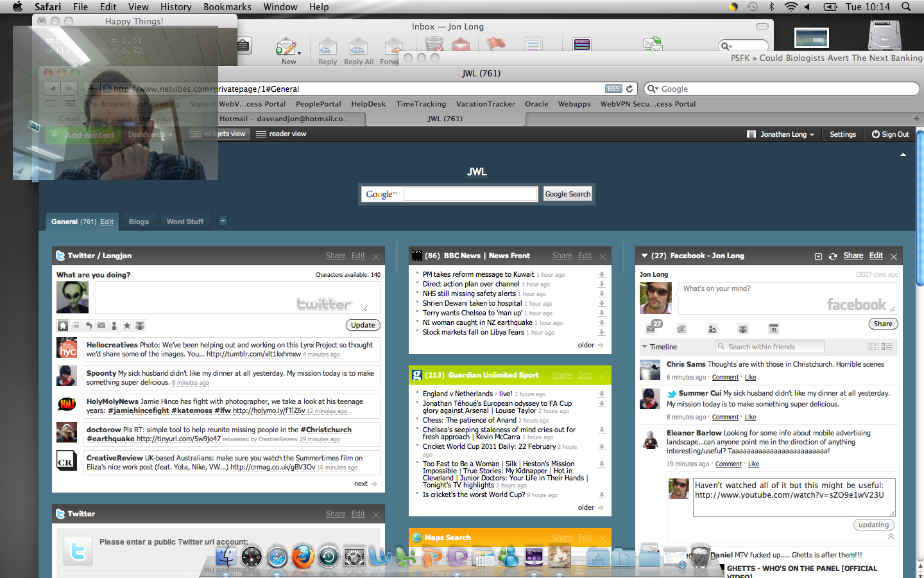Click the Sign Out link
924x578 pixels.
point(890,134)
